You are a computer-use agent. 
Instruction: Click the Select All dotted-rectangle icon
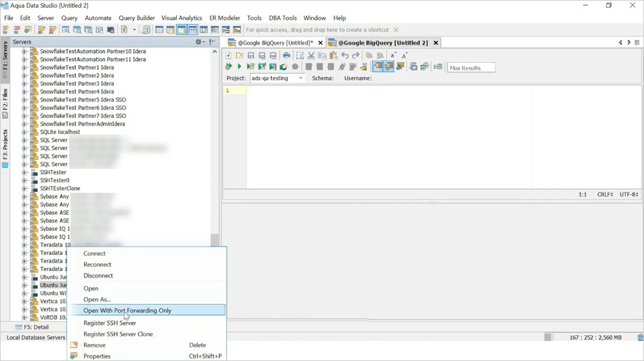tap(300, 56)
